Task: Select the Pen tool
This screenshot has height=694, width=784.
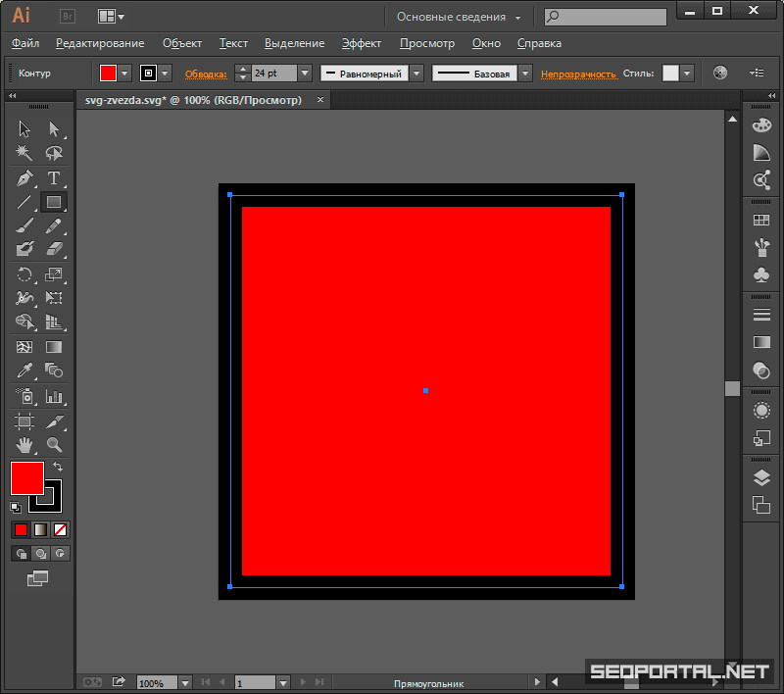Action: click(24, 178)
